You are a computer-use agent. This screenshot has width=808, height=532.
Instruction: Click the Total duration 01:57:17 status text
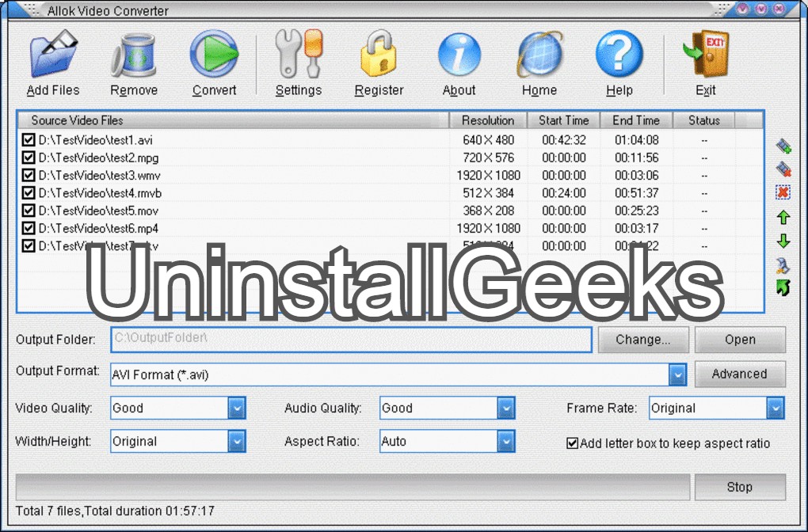coord(150,511)
